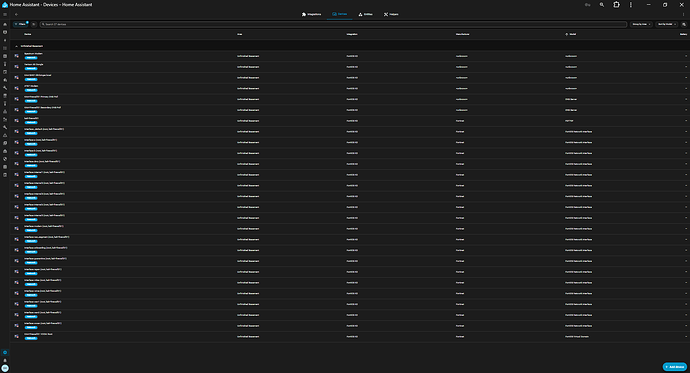Screen dimensions: 690x373
Task: Go back using the back arrow
Action: click(16, 15)
